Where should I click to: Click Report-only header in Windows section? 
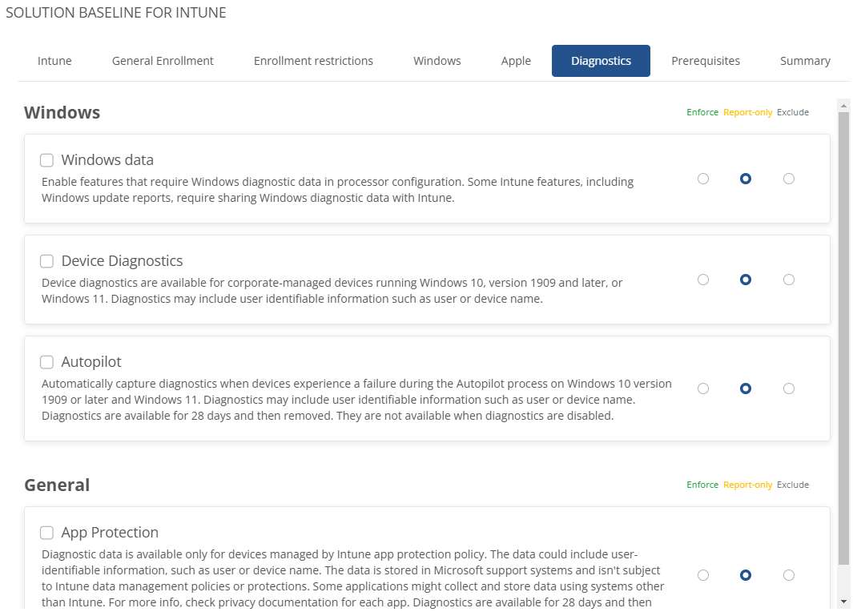[747, 112]
